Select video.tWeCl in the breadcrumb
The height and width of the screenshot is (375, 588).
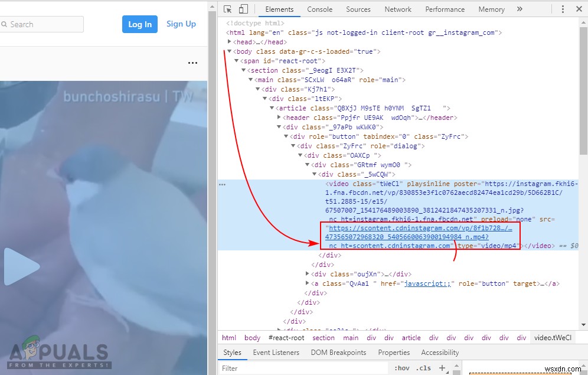point(553,338)
